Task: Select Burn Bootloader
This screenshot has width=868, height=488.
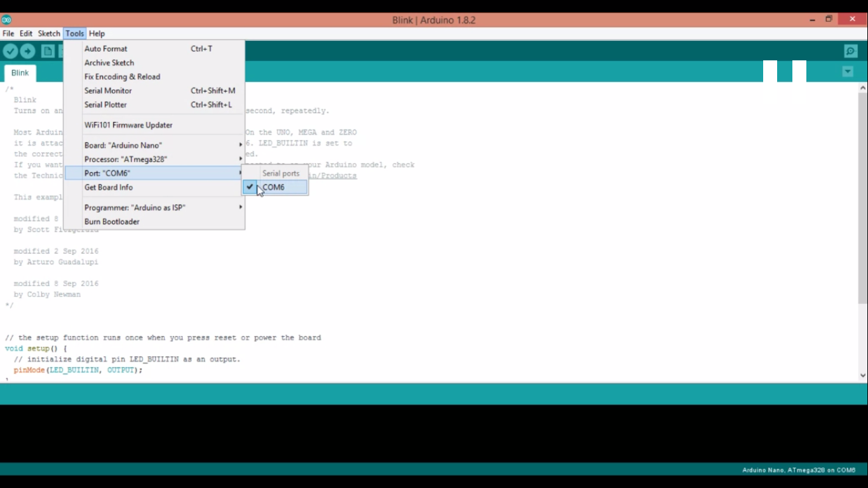Action: point(112,221)
